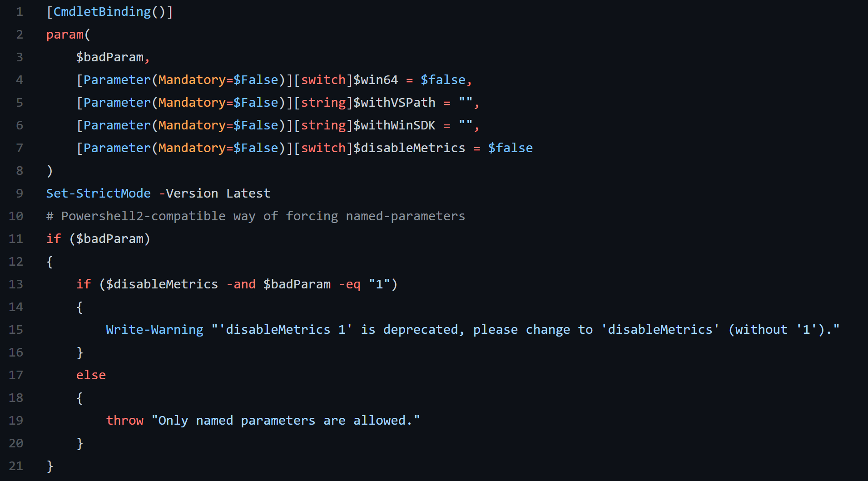Screen dimensions: 868x481
Task: Click the $withWinSDK variable name
Action: pos(394,125)
